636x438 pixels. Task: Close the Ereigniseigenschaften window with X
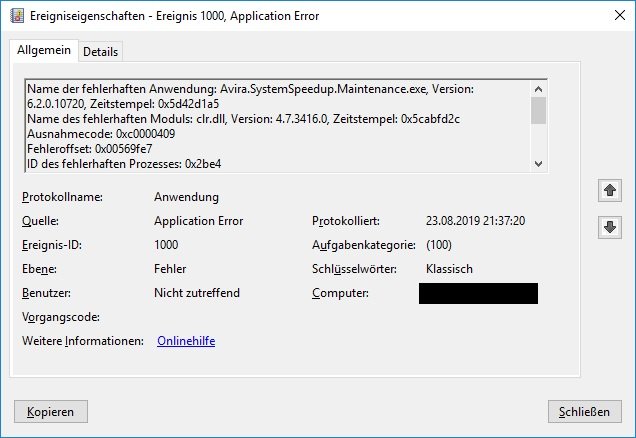tap(612, 15)
